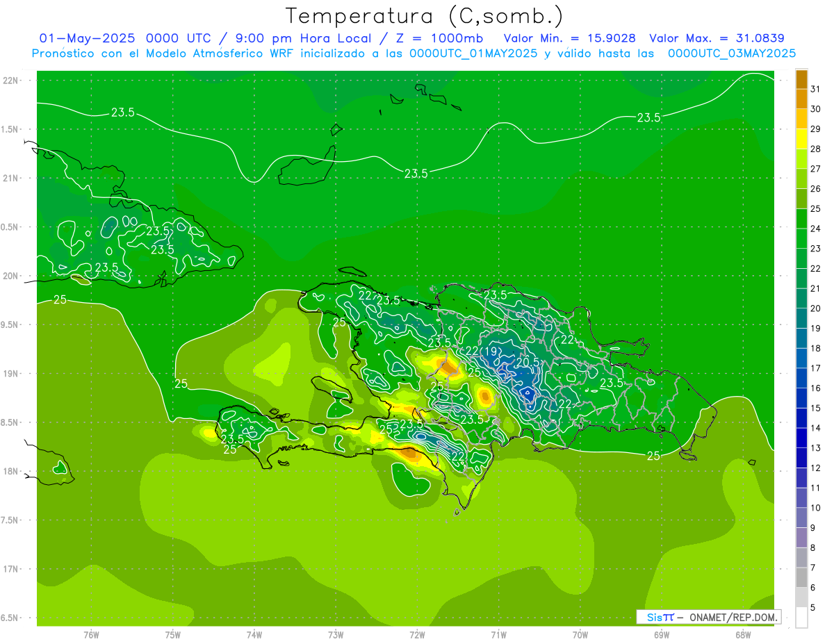Image resolution: width=834 pixels, height=644 pixels.
Task: Click the dark blue swatch between 12 and 13
Action: (x=801, y=458)
